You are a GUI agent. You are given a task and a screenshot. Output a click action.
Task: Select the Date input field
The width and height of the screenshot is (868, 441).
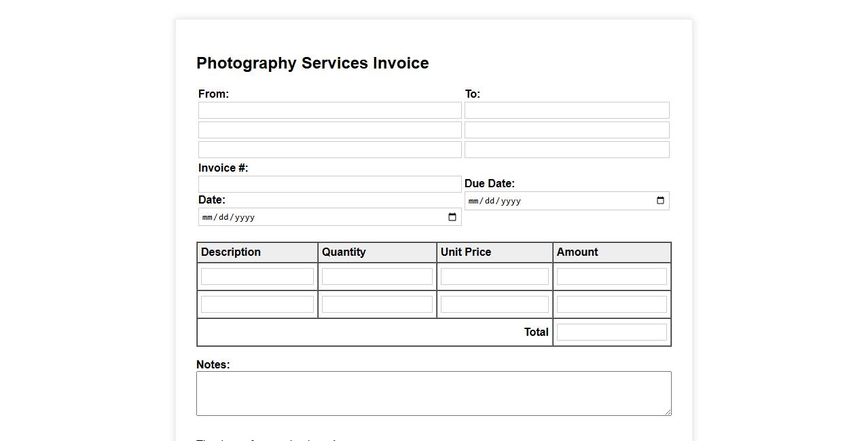319,217
